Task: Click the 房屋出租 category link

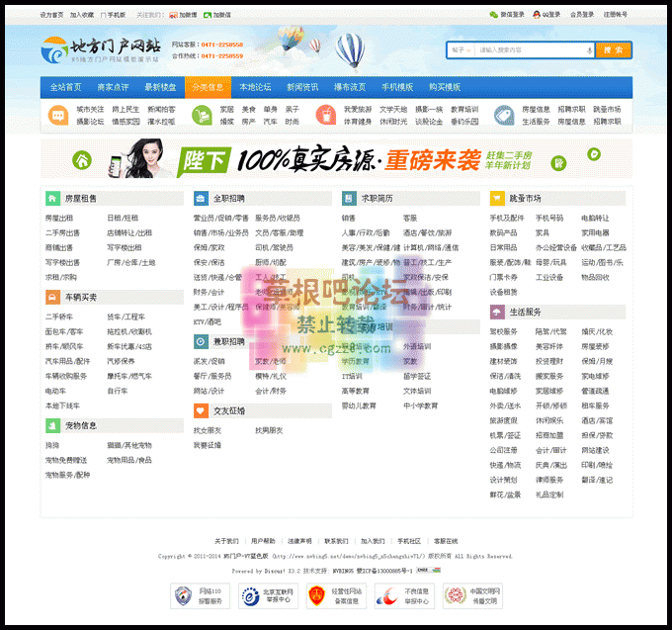Action: click(x=59, y=219)
